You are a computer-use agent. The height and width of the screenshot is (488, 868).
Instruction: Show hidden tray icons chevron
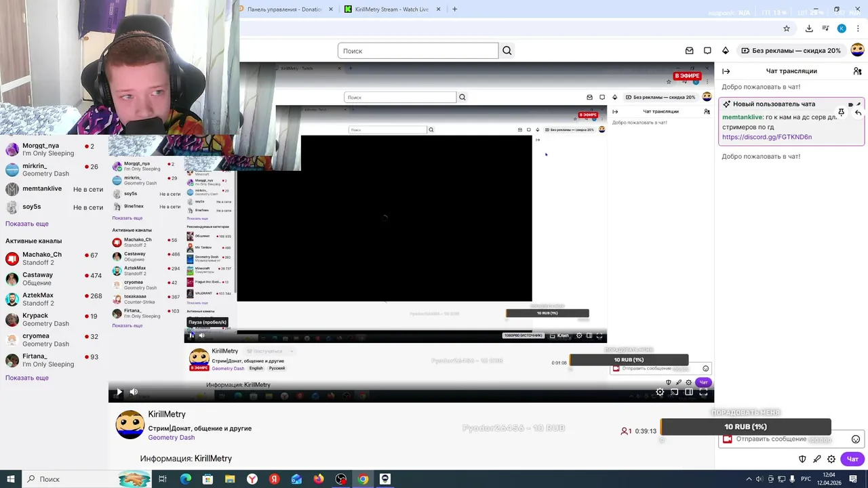[x=749, y=479]
